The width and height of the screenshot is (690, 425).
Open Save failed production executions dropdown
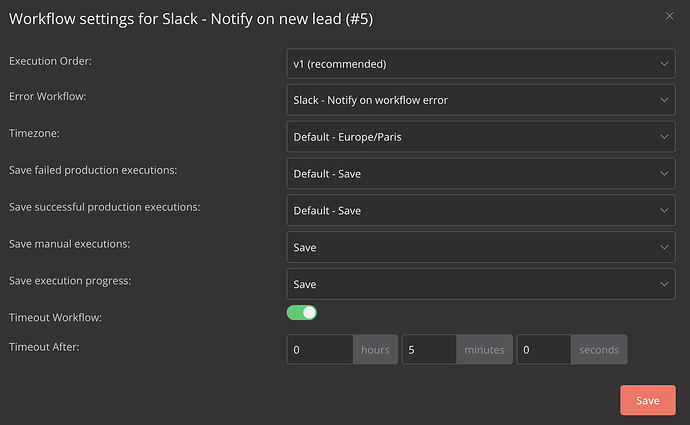481,174
